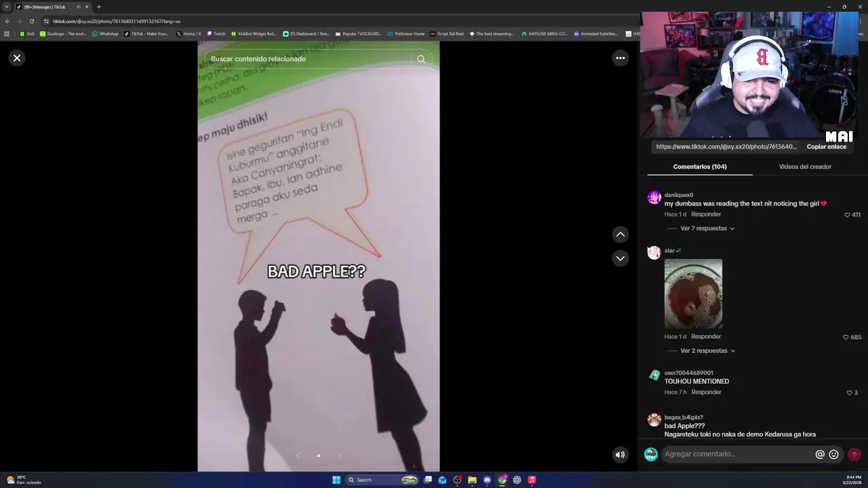Open WhatsApp bookmark

105,34
